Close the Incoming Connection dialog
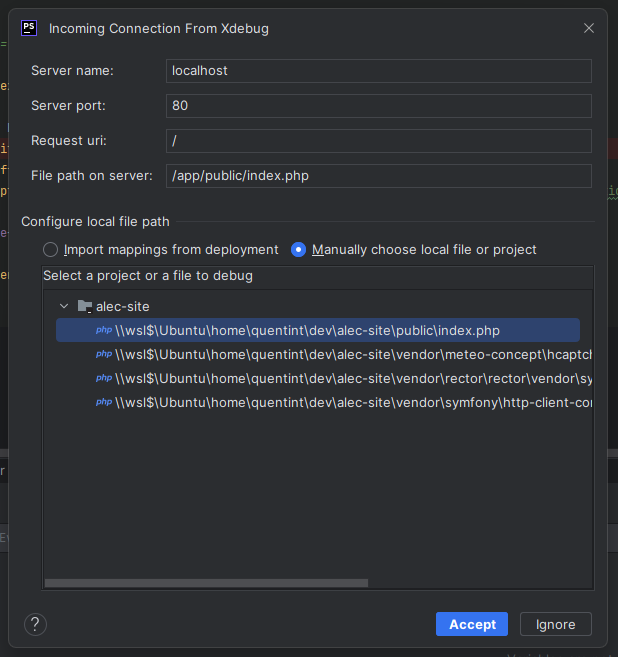 (589, 28)
